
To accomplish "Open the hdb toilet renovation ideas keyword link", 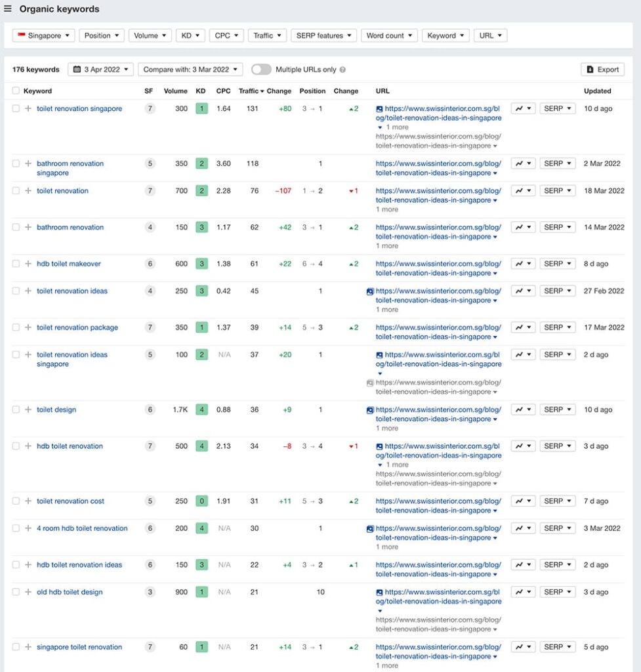I will click(x=79, y=565).
